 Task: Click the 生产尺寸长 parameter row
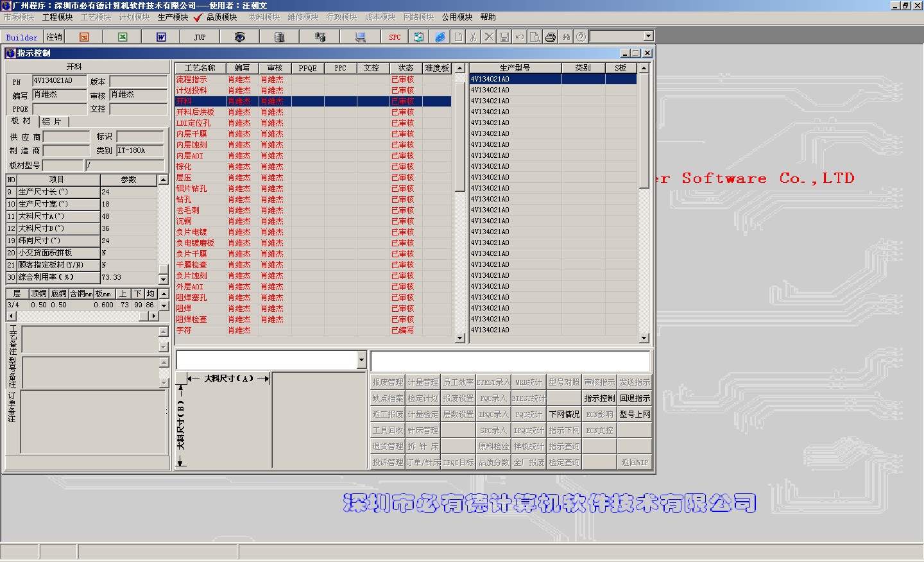81,192
